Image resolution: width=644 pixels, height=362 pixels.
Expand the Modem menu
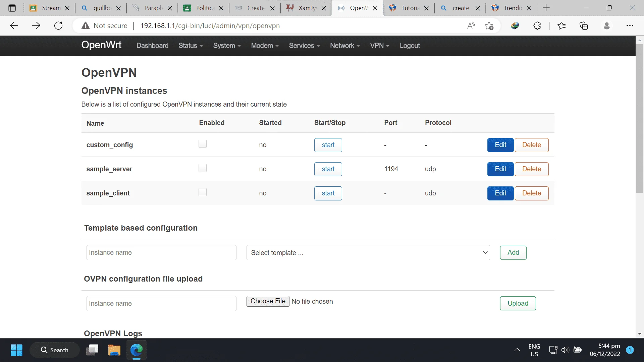265,46
